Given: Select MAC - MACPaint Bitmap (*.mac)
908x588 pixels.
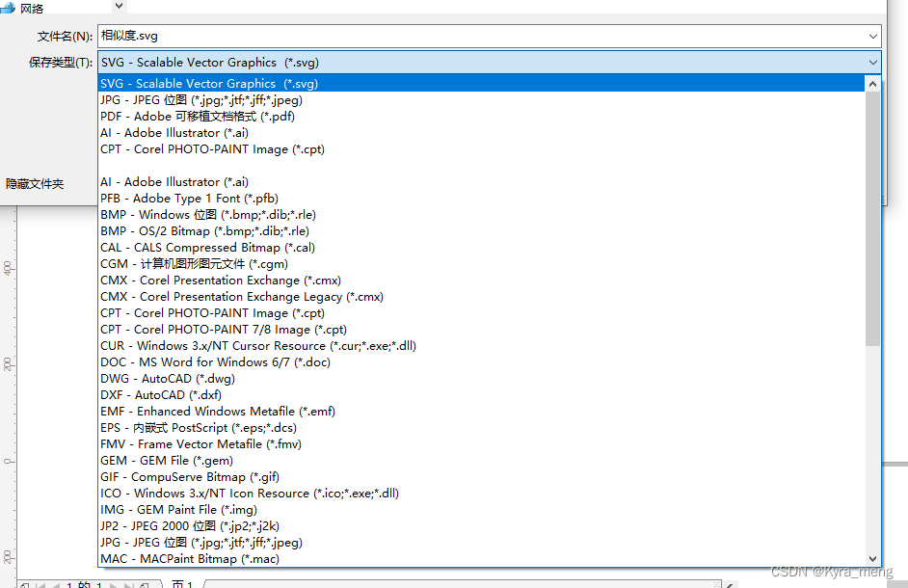Looking at the screenshot, I should coord(482,559).
